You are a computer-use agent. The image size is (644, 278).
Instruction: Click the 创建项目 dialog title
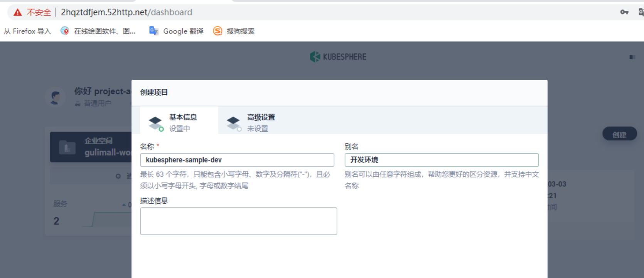click(154, 92)
